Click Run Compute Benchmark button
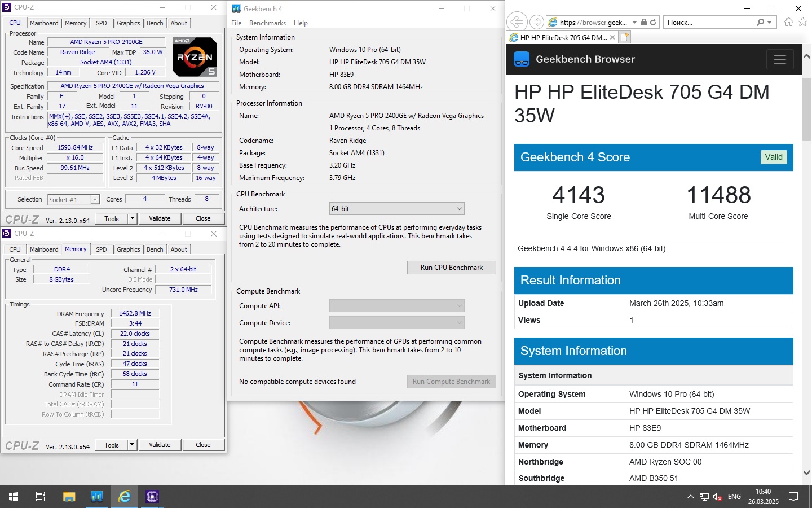The height and width of the screenshot is (508, 812). [452, 382]
